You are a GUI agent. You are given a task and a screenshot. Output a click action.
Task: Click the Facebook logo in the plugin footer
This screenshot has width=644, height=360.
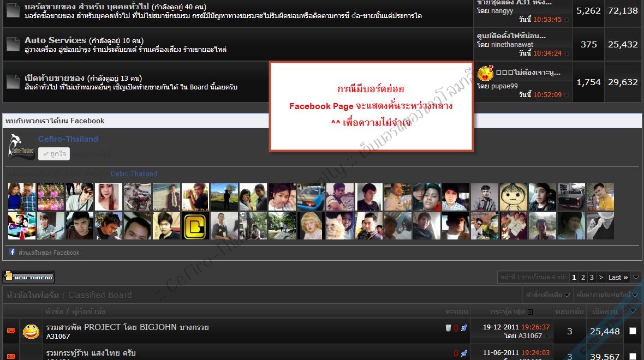pyautogui.click(x=12, y=252)
